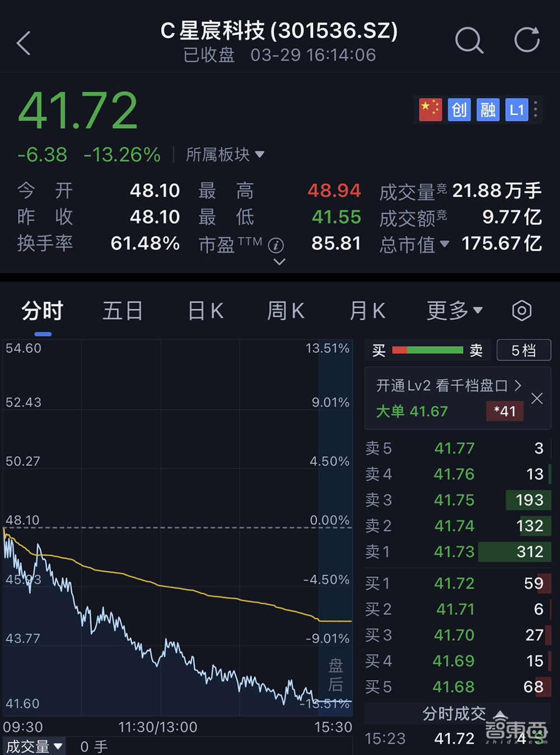Dismiss the 大单 notice with the X
Screen dimensions: 560x755
click(536, 398)
